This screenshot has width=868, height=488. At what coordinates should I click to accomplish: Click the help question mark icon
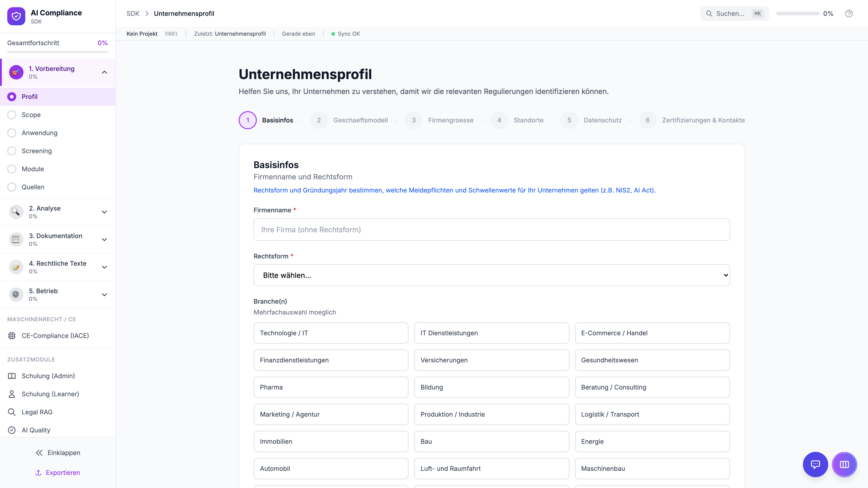(849, 14)
